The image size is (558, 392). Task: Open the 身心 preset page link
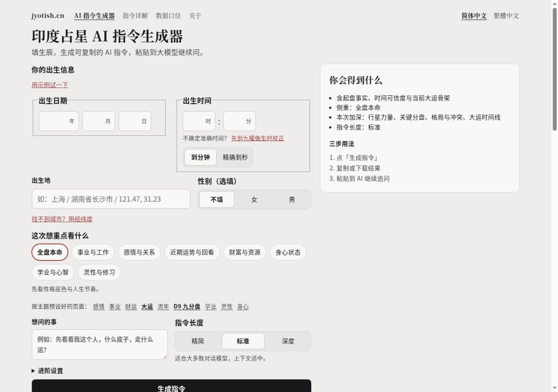(x=243, y=307)
